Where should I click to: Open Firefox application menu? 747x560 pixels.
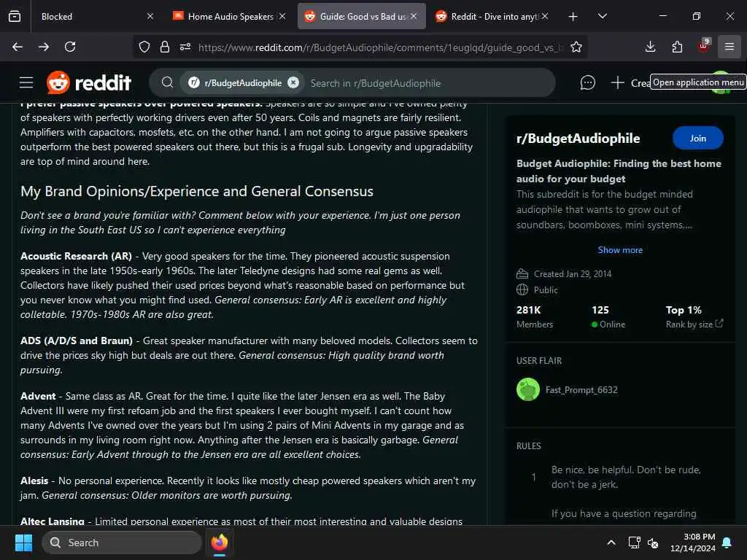click(729, 47)
